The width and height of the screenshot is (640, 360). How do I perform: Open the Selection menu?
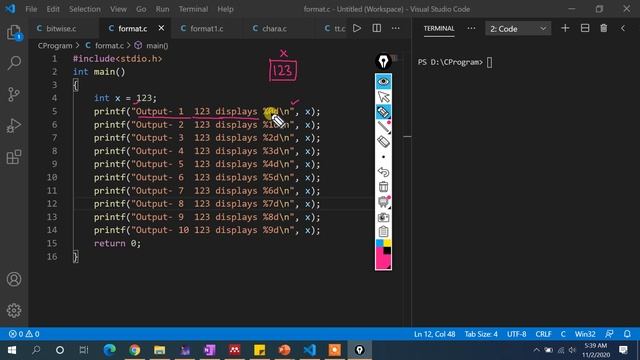tap(84, 9)
